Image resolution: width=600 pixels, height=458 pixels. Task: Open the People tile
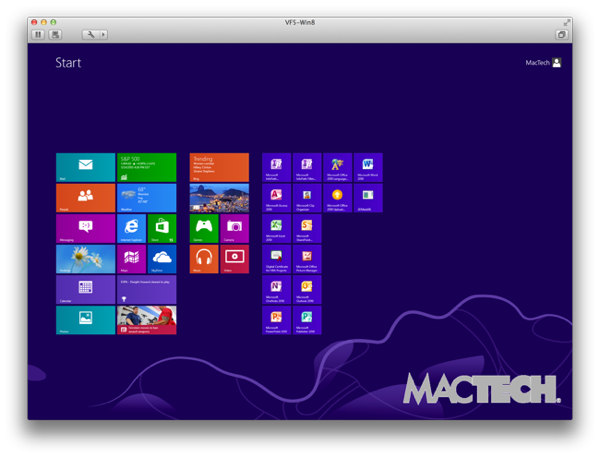85,198
